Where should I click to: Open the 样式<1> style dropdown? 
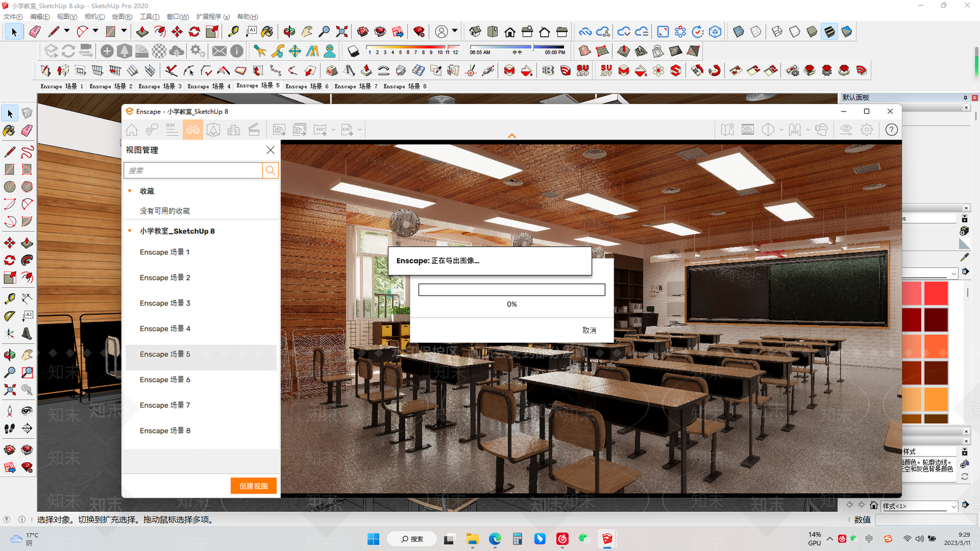pyautogui.click(x=954, y=506)
